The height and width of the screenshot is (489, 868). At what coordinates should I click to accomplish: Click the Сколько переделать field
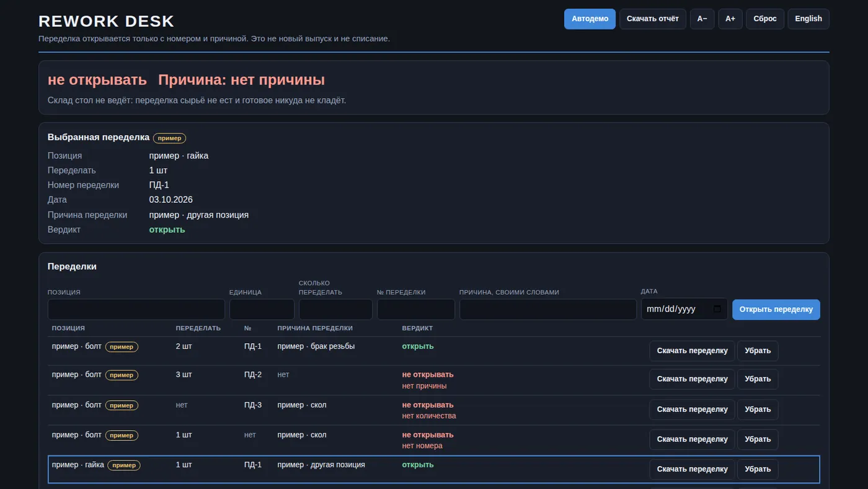(335, 310)
